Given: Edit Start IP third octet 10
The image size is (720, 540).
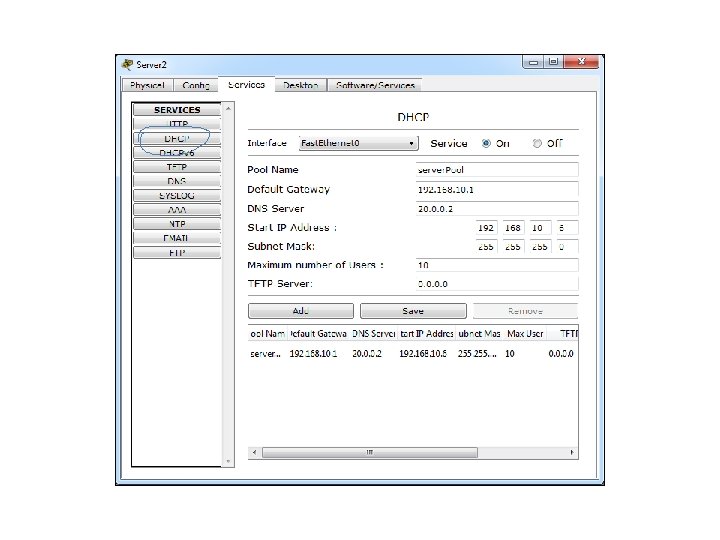Looking at the screenshot, I should tap(540, 228).
